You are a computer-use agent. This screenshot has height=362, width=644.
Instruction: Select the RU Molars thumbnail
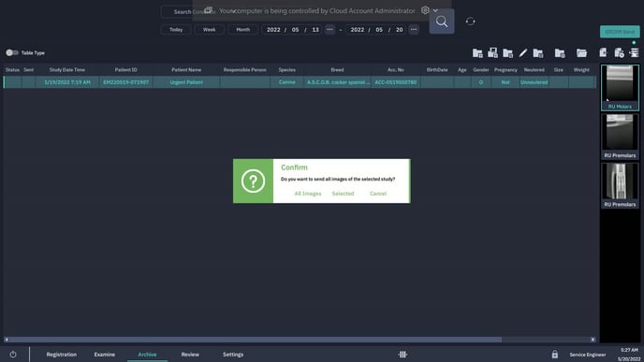(620, 87)
